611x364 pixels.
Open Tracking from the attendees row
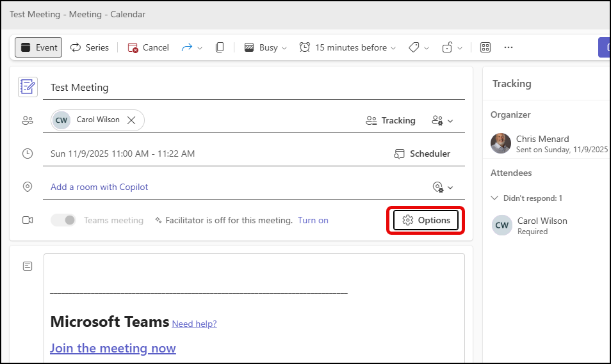click(x=391, y=121)
